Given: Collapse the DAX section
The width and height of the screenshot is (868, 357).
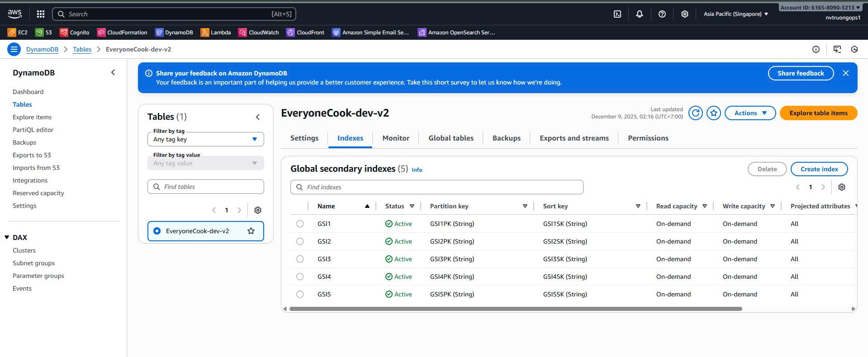Looking at the screenshot, I should coord(7,237).
